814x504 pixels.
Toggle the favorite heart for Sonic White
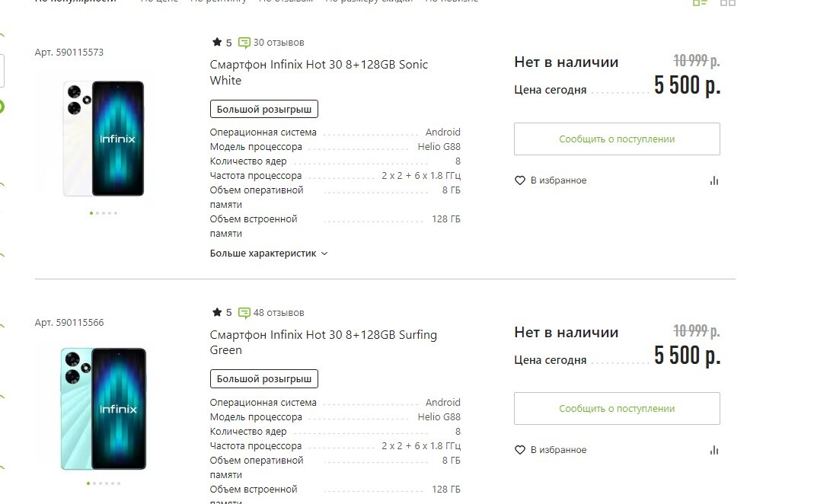point(520,180)
